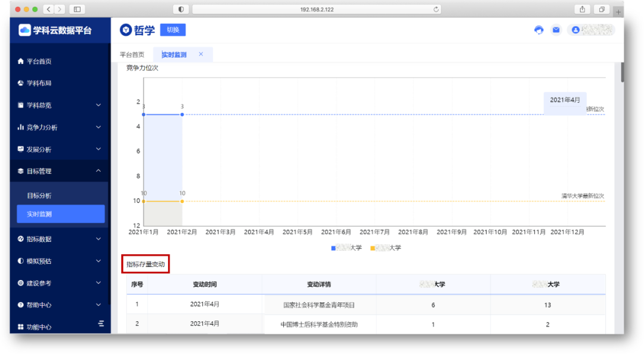Click the pie chart icon beside 学科布局
This screenshot has height=354, width=644.
[20, 83]
